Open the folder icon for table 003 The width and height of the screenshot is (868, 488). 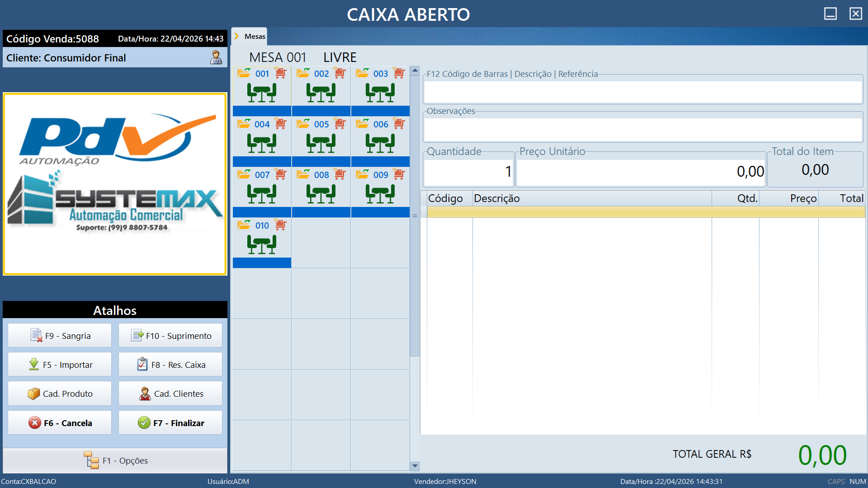pyautogui.click(x=362, y=73)
